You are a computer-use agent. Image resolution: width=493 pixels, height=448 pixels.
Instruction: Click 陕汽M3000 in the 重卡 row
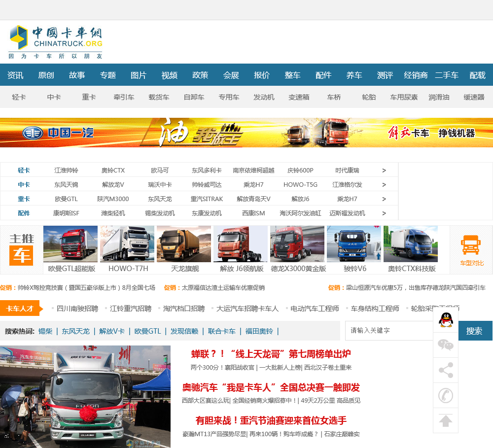coord(113,199)
